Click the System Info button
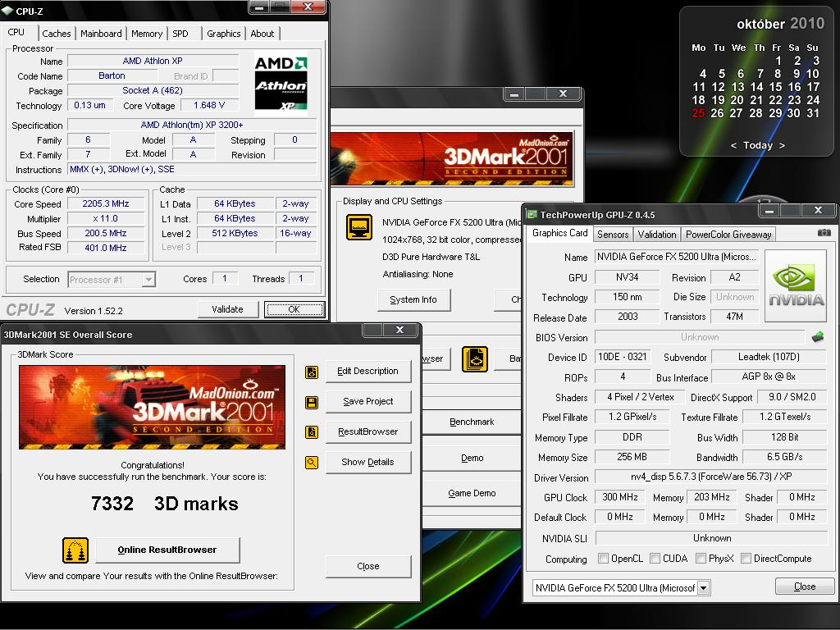Screen dimensions: 840x630 413,299
